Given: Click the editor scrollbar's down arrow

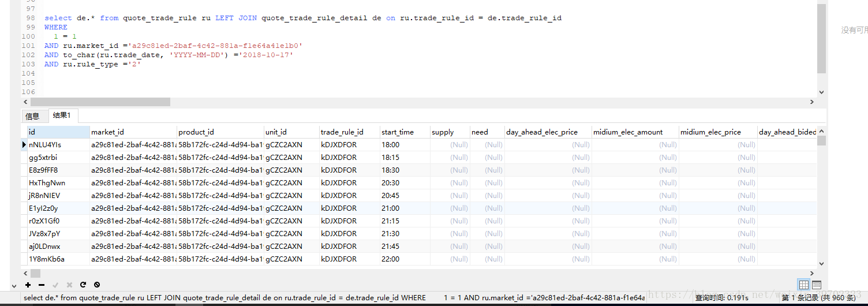Looking at the screenshot, I should point(821,92).
